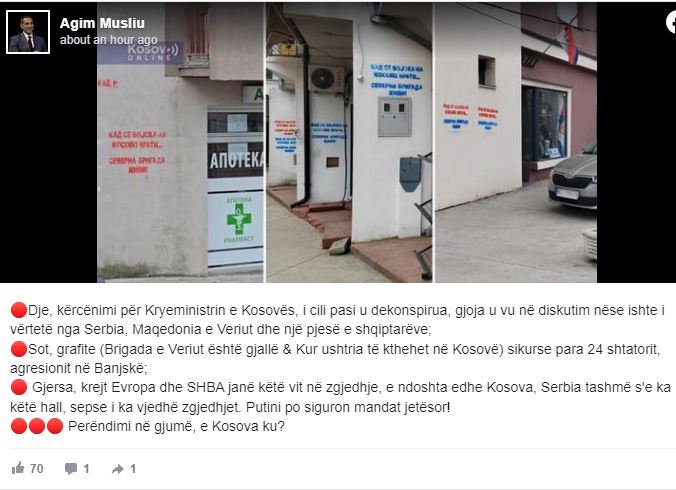Click the thumbs-up like icon

pos(18,468)
